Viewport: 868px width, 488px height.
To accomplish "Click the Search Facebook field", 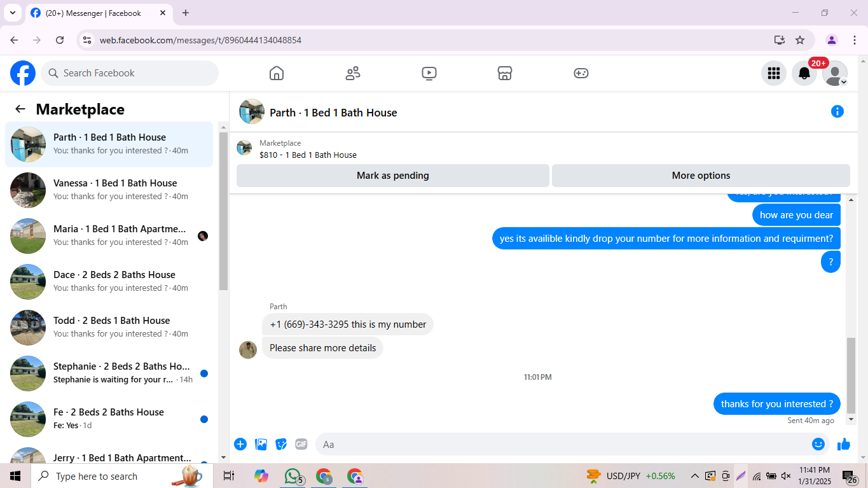I will coord(130,73).
